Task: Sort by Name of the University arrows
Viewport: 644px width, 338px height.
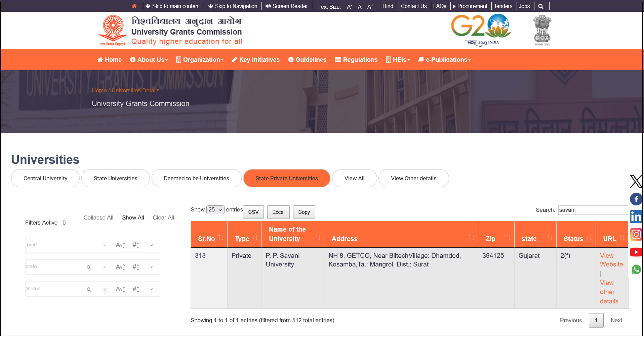Action: tap(318, 238)
